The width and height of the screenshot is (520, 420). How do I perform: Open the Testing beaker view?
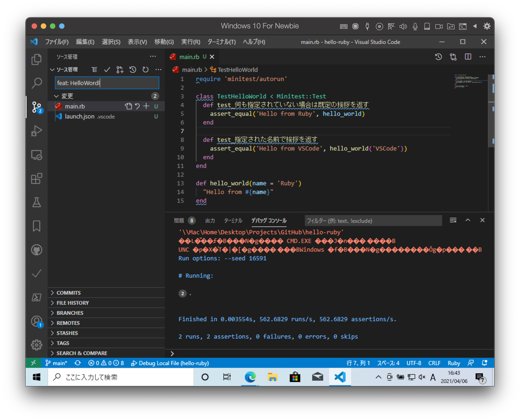click(x=37, y=202)
